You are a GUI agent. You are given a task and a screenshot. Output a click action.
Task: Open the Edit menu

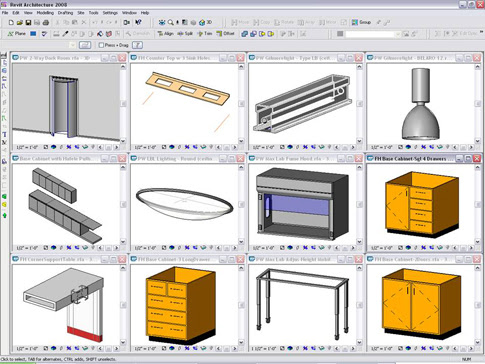coord(16,13)
